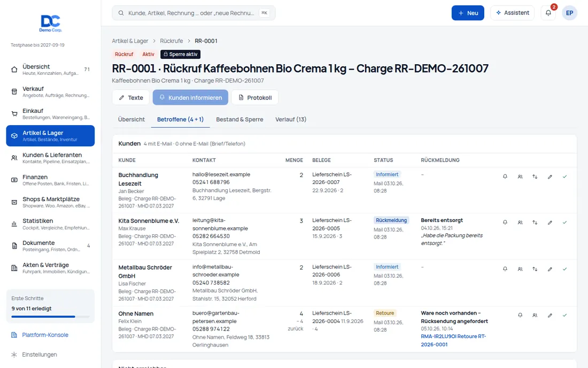The image size is (588, 368).
Task: Open Kunden & Lieferanten in the sidebar
Action: pyautogui.click(x=50, y=158)
